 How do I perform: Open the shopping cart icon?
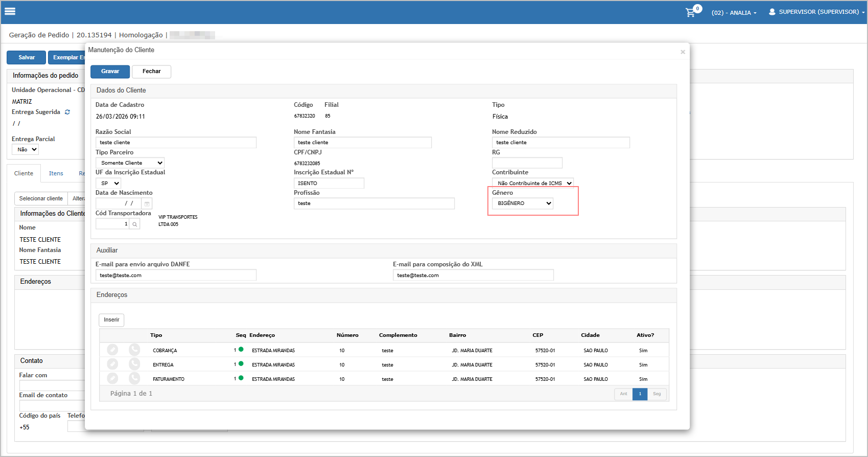(690, 12)
